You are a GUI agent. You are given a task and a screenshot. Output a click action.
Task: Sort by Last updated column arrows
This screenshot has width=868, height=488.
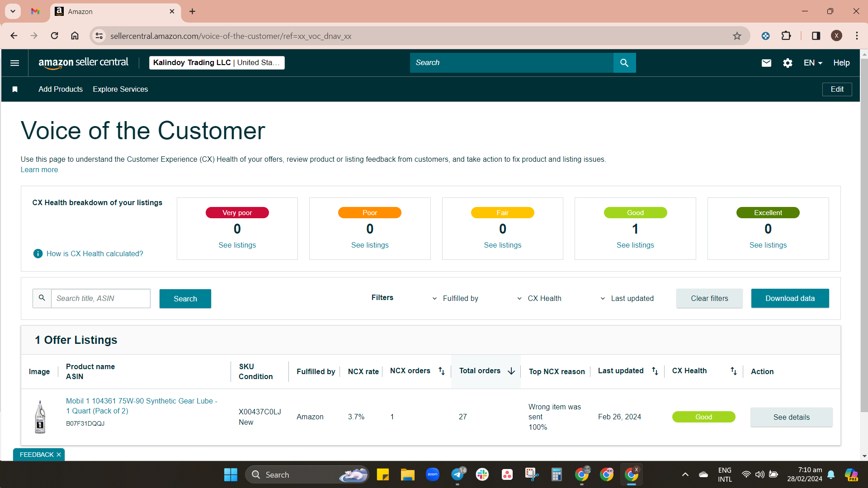point(655,371)
